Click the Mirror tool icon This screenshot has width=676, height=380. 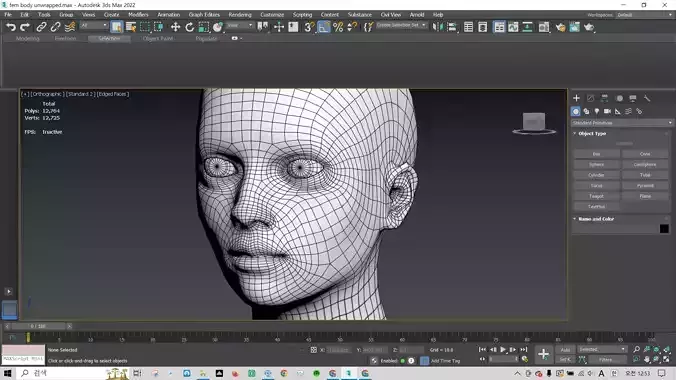437,27
